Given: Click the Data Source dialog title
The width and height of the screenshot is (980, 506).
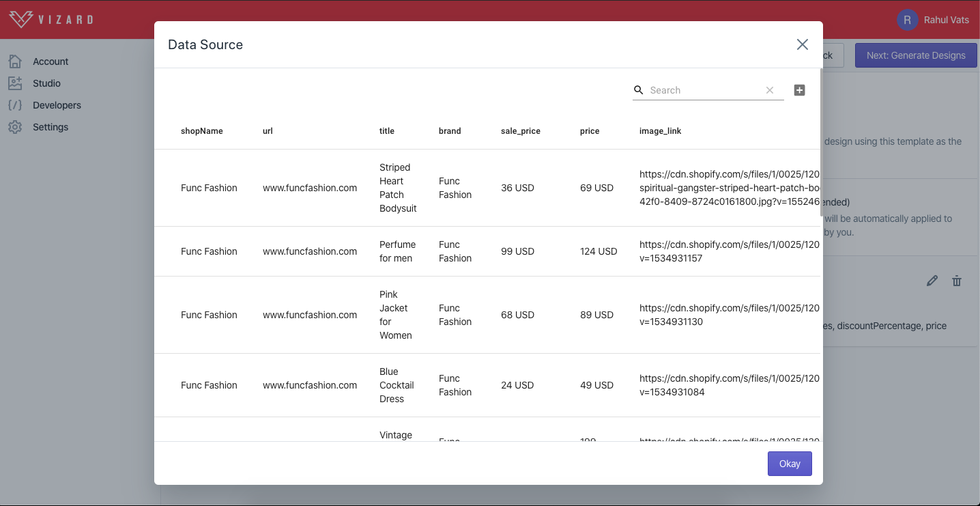Looking at the screenshot, I should click(x=205, y=44).
